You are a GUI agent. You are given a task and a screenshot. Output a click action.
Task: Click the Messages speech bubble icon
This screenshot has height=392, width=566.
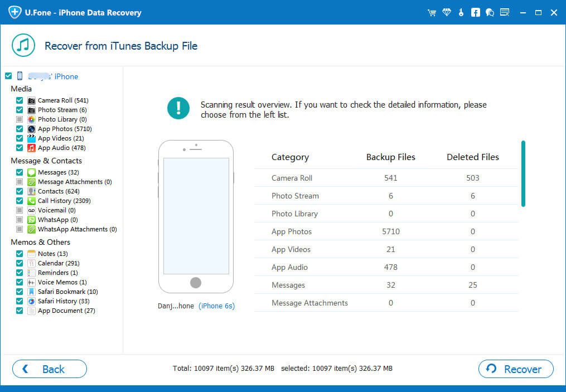click(31, 172)
